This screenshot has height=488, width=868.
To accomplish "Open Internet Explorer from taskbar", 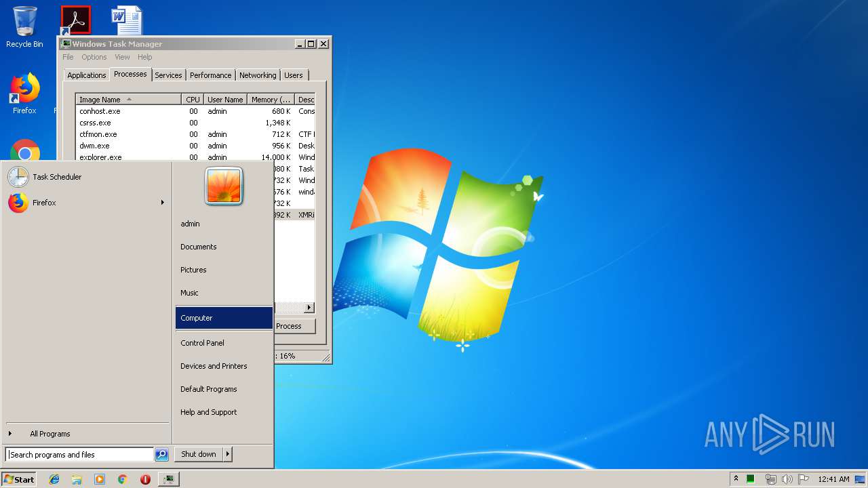I will [x=54, y=479].
